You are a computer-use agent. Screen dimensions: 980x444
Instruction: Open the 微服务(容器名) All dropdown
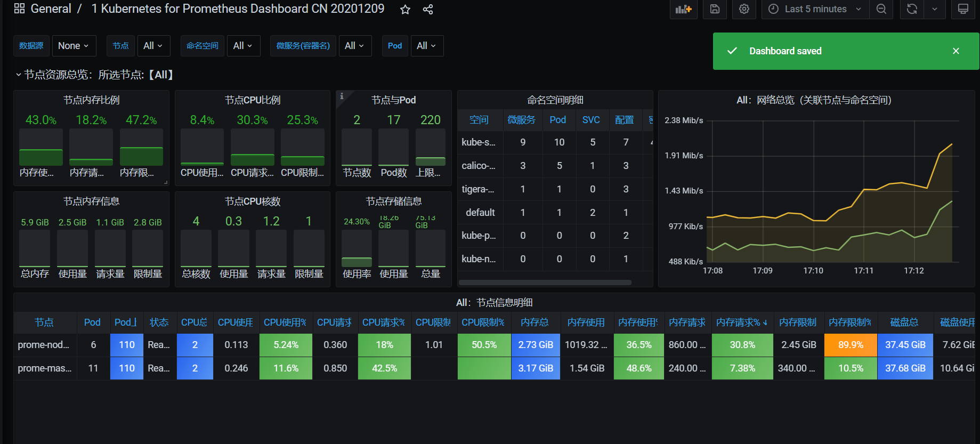coord(354,46)
